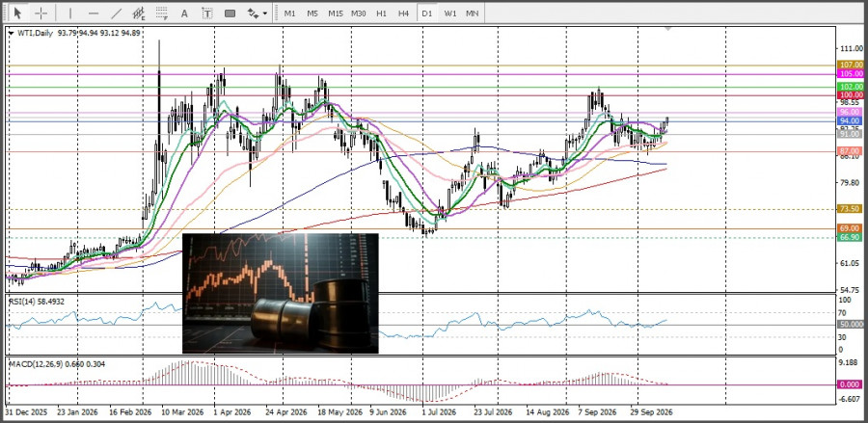Select the trendline drawing tool

(x=117, y=13)
